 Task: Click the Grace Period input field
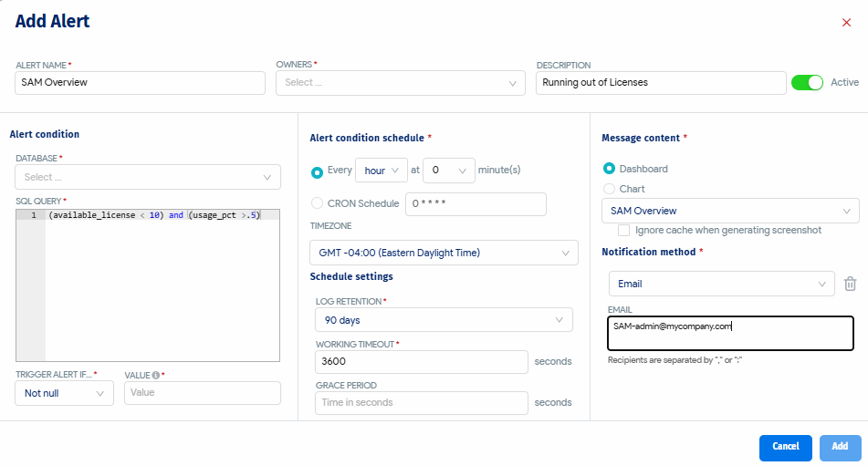point(422,402)
